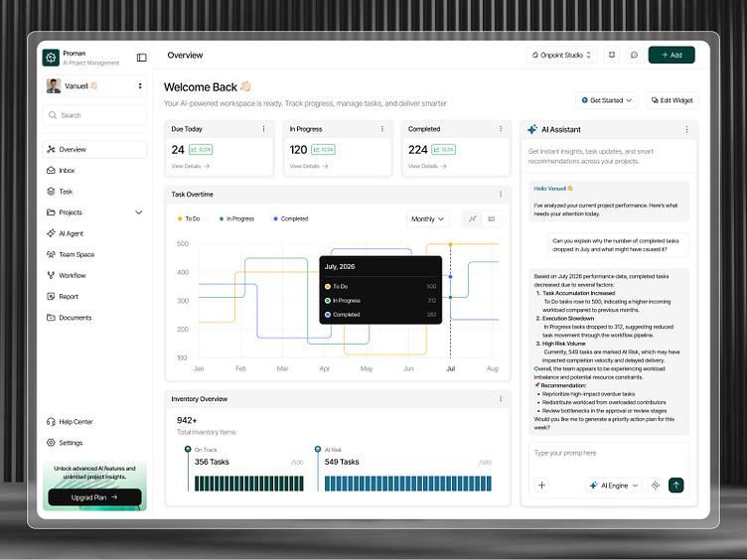Open Inventory Overview options menu
747x560 pixels.
(x=501, y=399)
